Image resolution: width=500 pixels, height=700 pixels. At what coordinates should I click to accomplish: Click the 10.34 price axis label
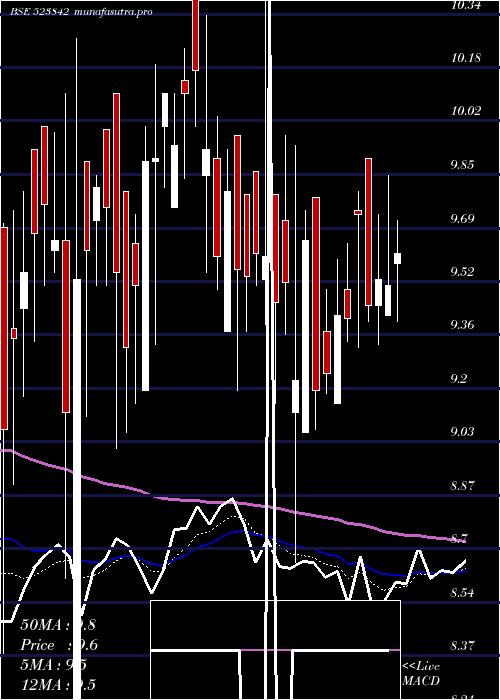pyautogui.click(x=466, y=5)
